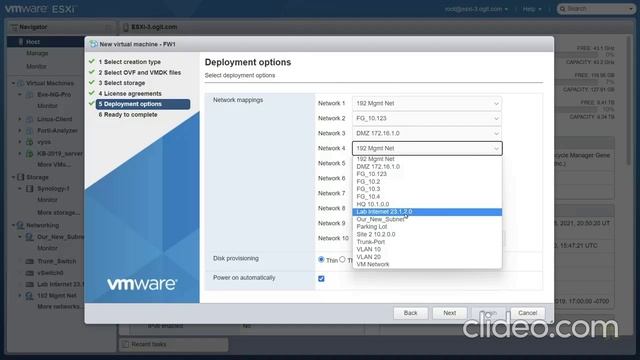Open the Help menu in header
The width and height of the screenshot is (640, 360).
click(x=532, y=9)
